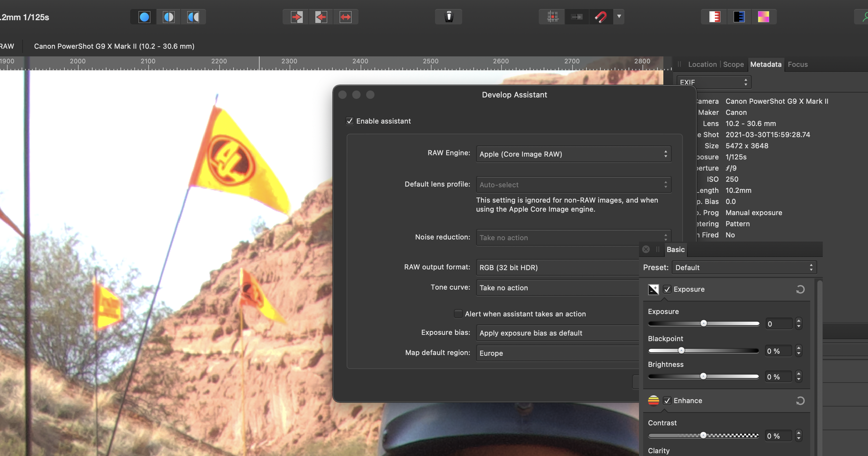Click the Exposure value field

(x=779, y=324)
